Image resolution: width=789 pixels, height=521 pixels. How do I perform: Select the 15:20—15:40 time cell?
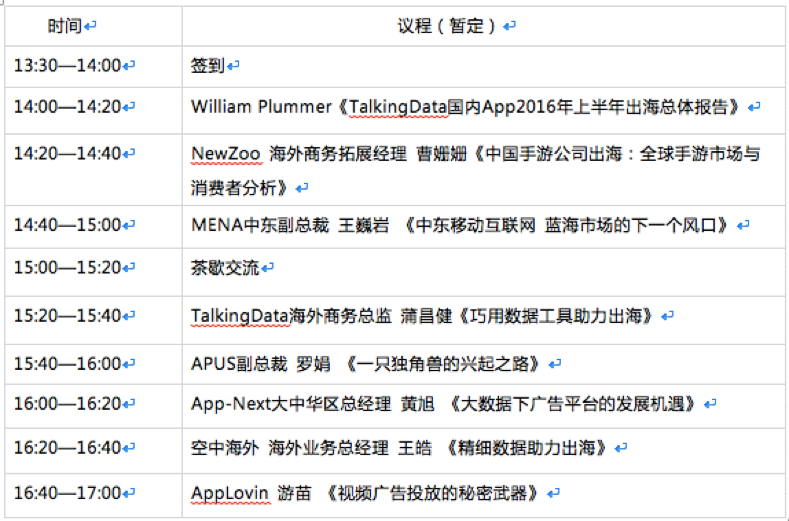coord(68,316)
